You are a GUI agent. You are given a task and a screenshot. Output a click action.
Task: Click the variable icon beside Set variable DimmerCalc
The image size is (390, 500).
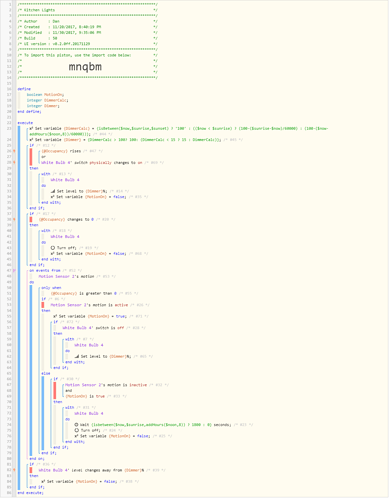tap(31, 128)
